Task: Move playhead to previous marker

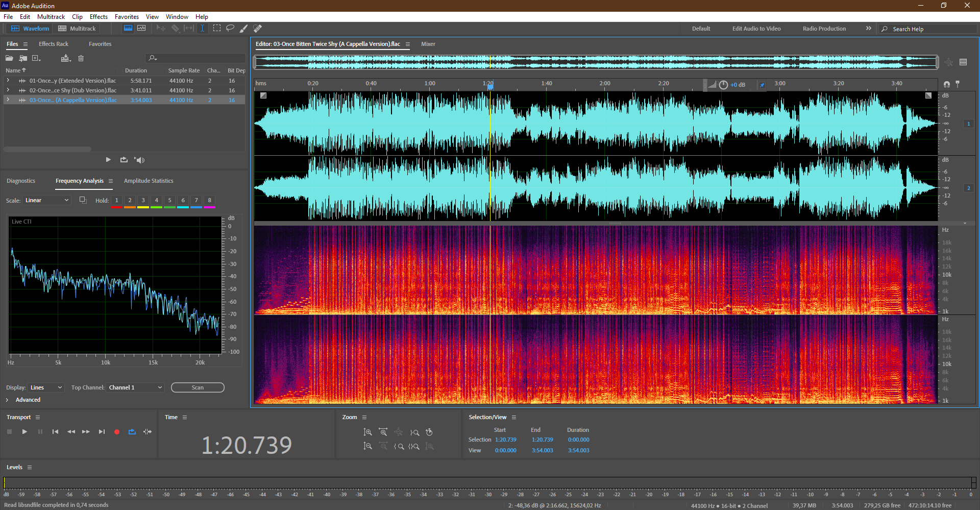Action: point(55,432)
